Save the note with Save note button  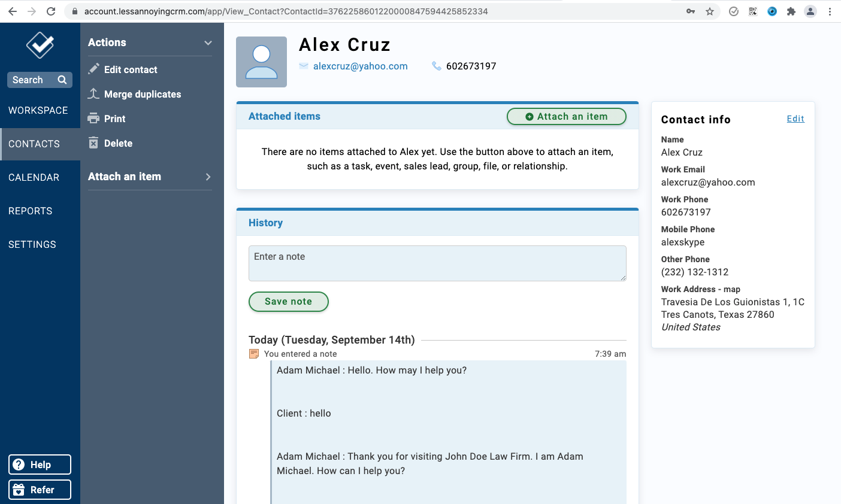289,302
